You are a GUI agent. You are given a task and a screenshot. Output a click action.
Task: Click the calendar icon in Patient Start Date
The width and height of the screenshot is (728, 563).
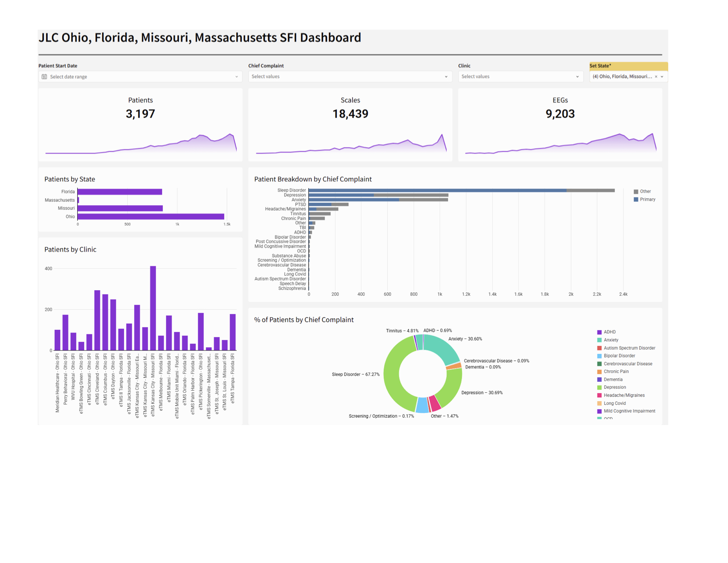point(44,77)
